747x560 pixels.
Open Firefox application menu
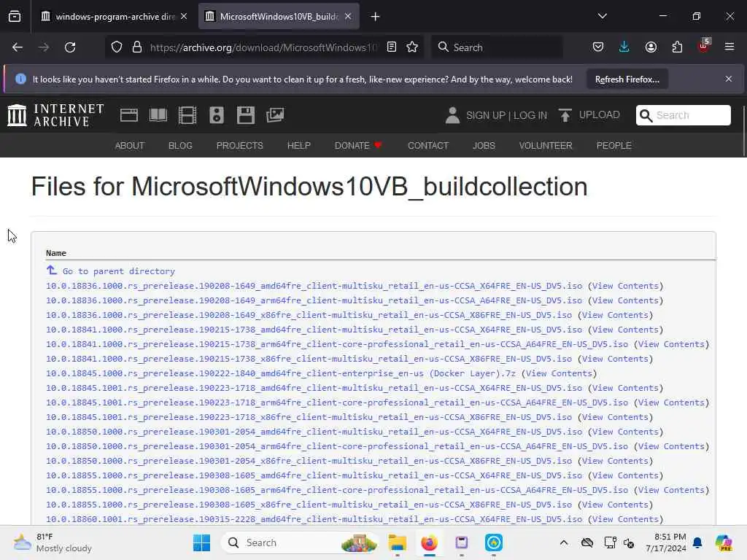click(x=729, y=47)
